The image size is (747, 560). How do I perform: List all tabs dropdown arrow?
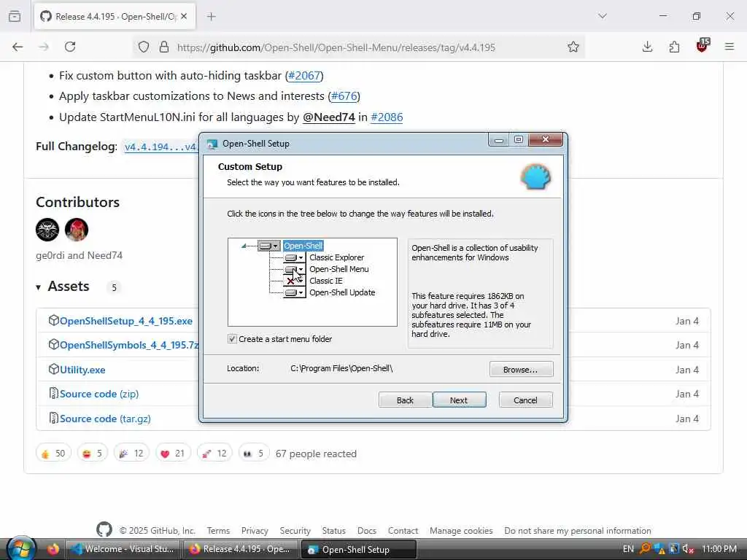coord(603,16)
